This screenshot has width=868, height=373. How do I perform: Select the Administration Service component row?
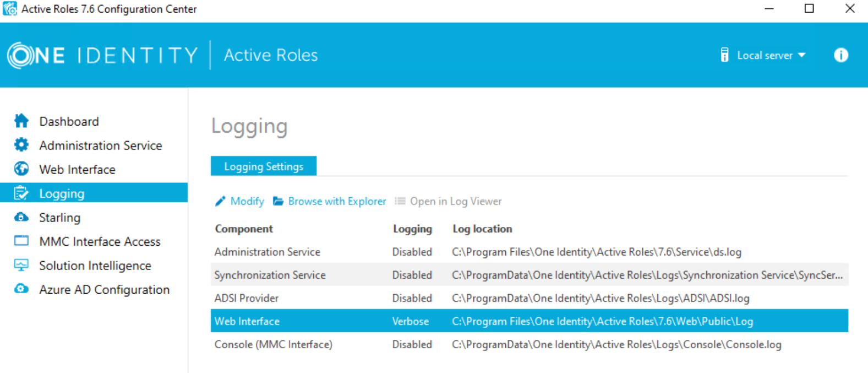click(529, 252)
